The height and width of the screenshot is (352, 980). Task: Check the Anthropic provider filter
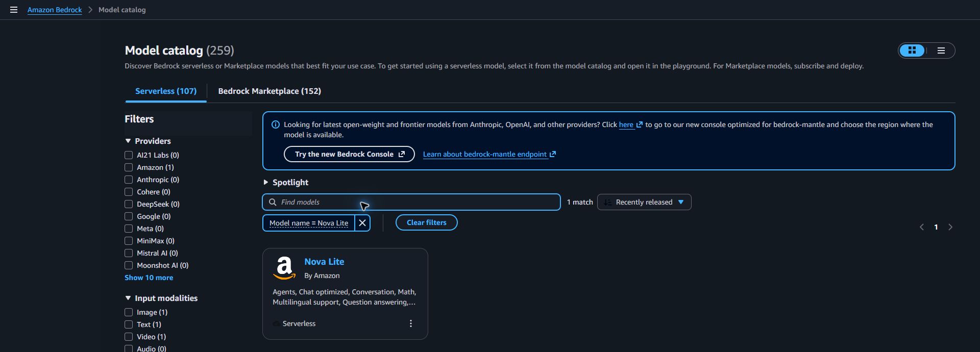(x=129, y=180)
